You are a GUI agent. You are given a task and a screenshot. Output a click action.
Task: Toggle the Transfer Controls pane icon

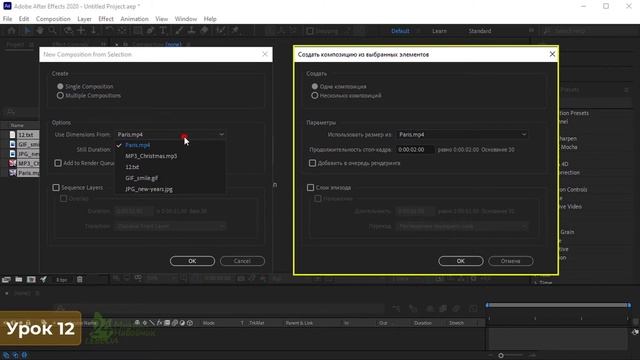[15, 355]
